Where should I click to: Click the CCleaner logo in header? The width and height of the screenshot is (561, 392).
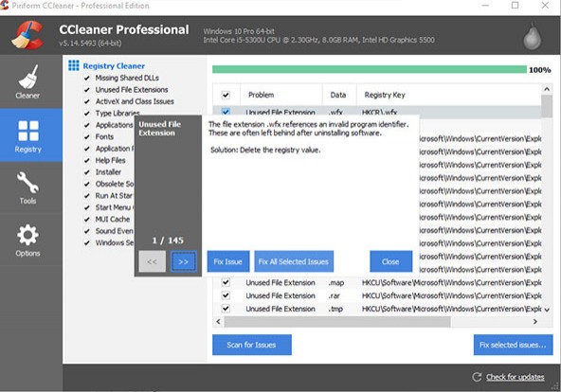(x=27, y=35)
